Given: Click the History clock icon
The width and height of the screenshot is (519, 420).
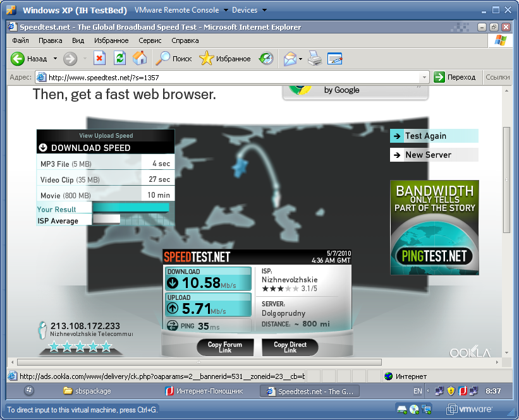Looking at the screenshot, I should pyautogui.click(x=266, y=59).
